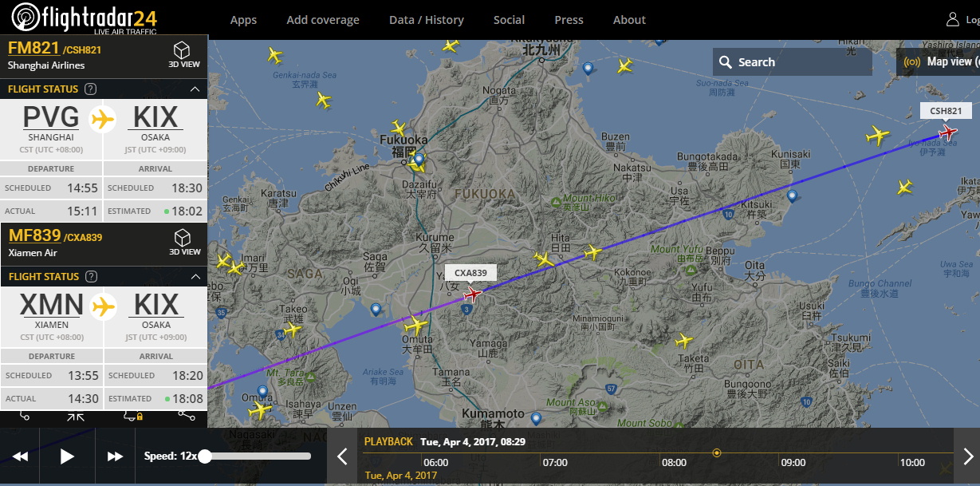Viewport: 980px width, 486px height.
Task: Open the Data / History menu
Action: coord(427,20)
